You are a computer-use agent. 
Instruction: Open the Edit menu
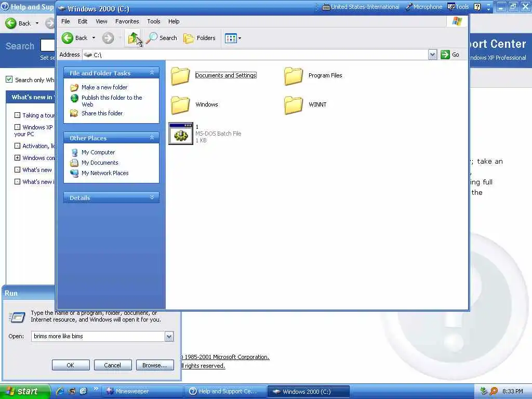point(83,21)
